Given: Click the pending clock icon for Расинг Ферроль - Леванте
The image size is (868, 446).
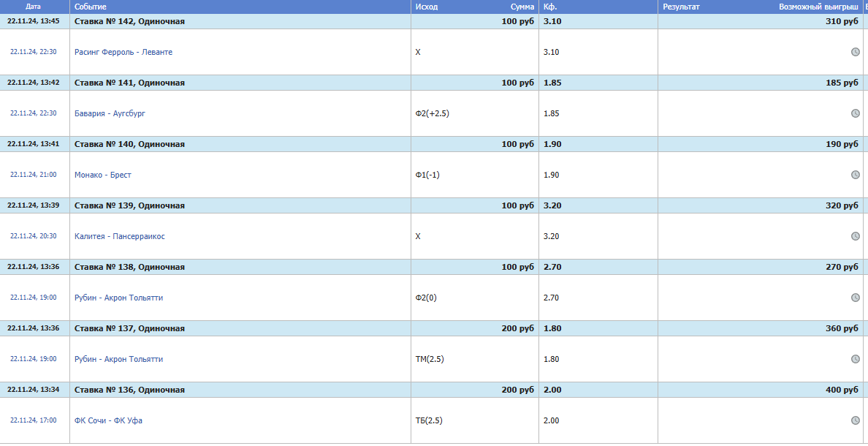Looking at the screenshot, I should 855,52.
